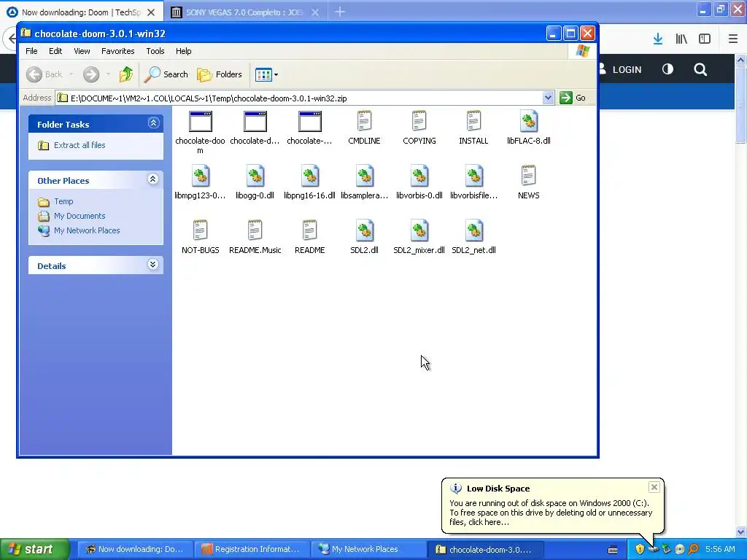This screenshot has height=560, width=747.
Task: Select the libsamplerate dll file icon
Action: 365,176
